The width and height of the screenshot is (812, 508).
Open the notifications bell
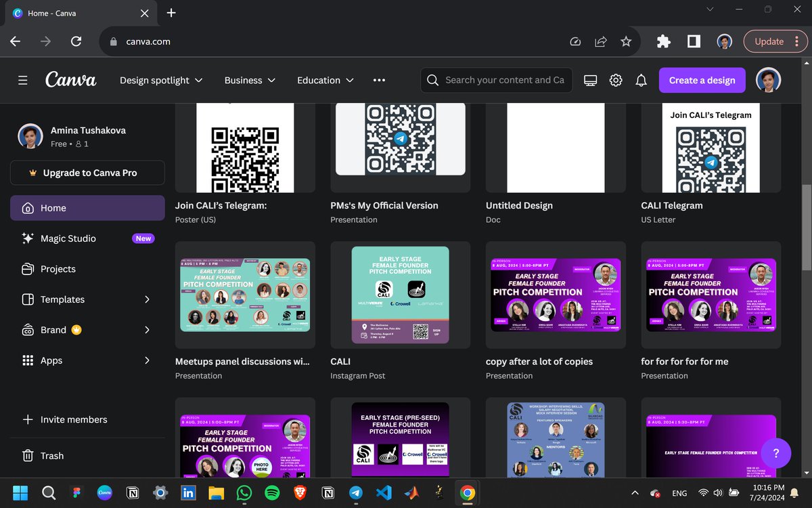click(x=641, y=80)
